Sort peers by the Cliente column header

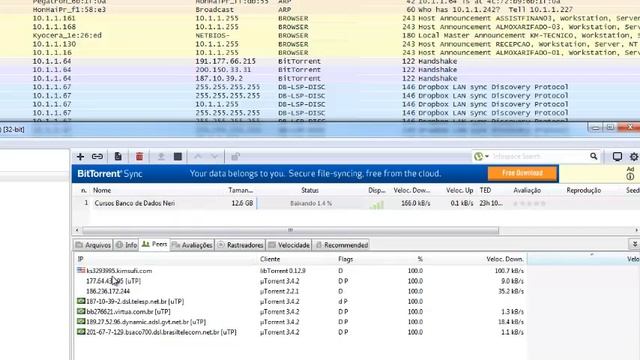click(x=270, y=259)
